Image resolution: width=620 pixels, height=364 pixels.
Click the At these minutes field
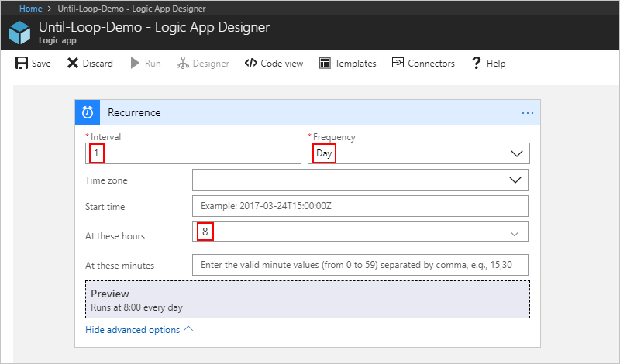360,265
